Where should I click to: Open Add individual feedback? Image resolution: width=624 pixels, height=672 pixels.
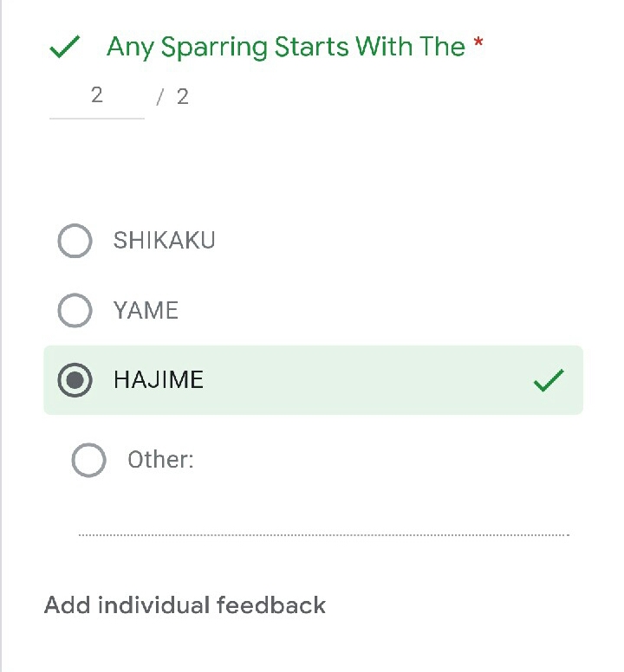pyautogui.click(x=185, y=604)
